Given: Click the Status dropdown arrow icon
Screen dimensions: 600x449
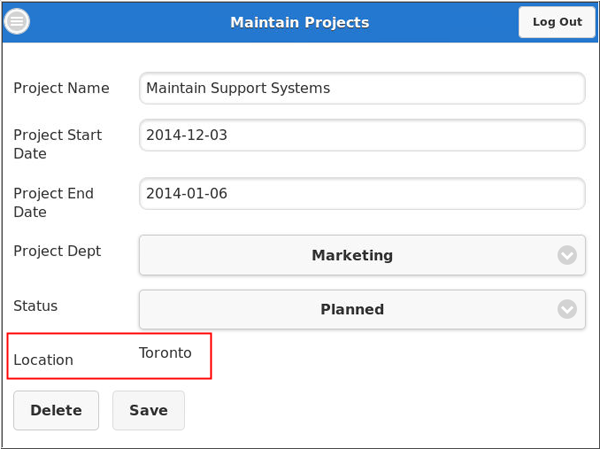Looking at the screenshot, I should tap(567, 309).
